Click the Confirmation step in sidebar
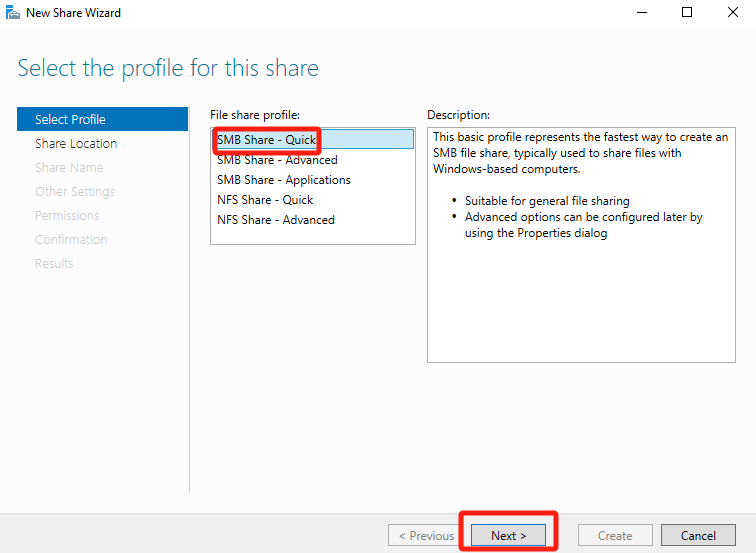Screen dimensions: 756x553 coord(71,240)
